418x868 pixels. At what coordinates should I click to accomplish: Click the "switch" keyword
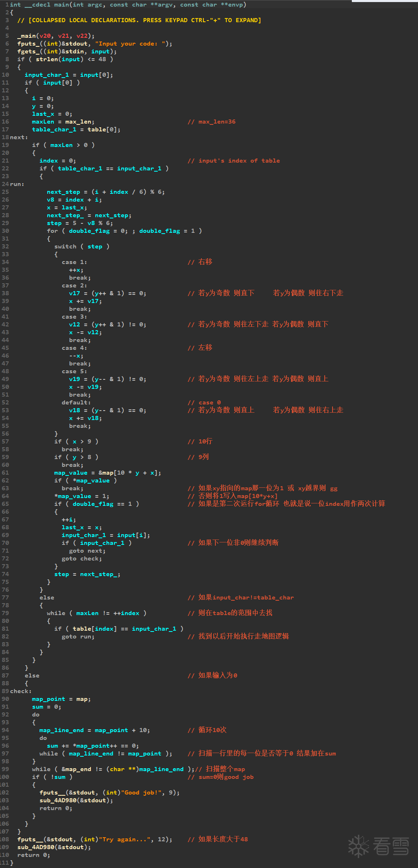[65, 246]
